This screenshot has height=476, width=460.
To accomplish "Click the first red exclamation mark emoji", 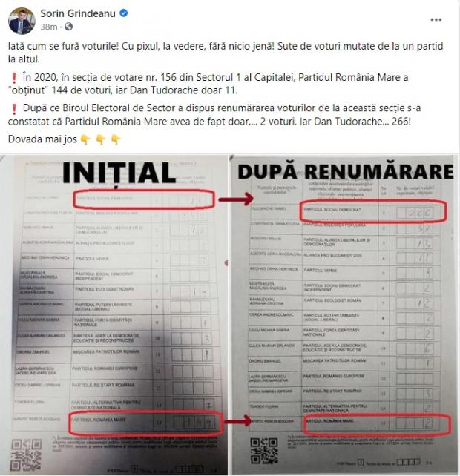I will pos(13,78).
